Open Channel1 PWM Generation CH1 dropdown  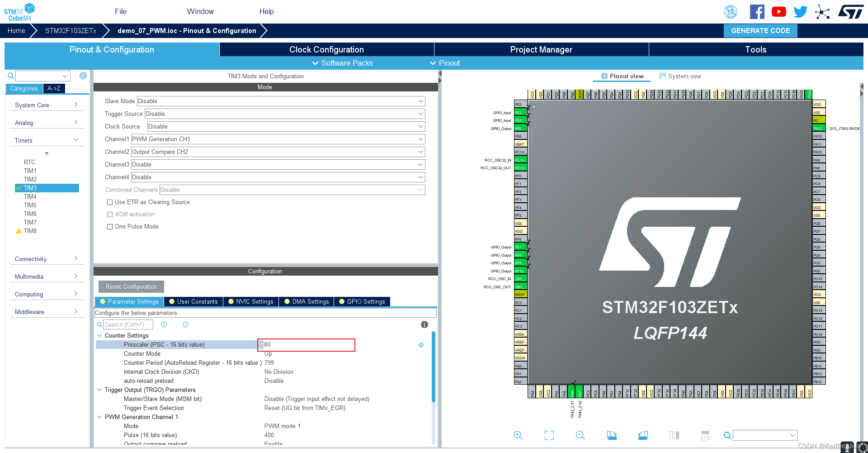point(278,139)
